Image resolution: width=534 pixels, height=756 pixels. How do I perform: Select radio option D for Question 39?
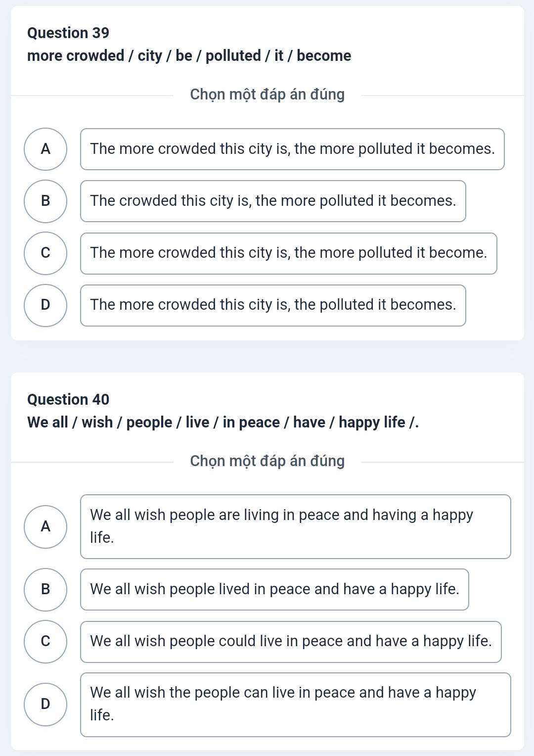point(45,305)
